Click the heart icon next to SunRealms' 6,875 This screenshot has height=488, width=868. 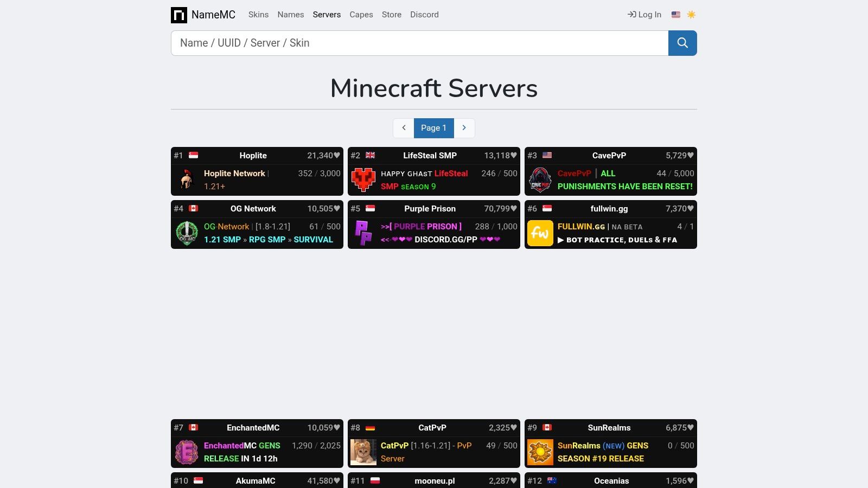coord(691,428)
